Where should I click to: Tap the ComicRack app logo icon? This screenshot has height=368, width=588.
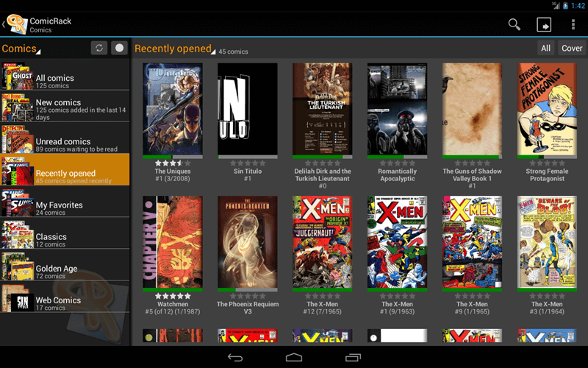(x=16, y=24)
